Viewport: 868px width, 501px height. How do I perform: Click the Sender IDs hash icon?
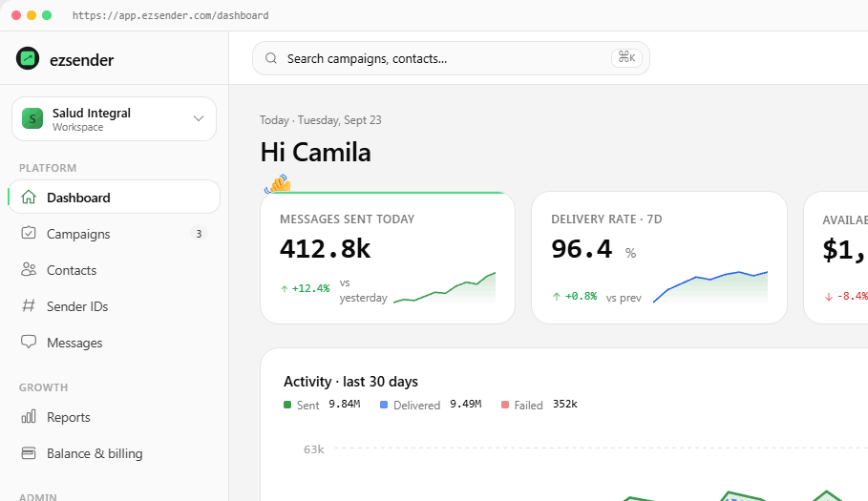29,305
